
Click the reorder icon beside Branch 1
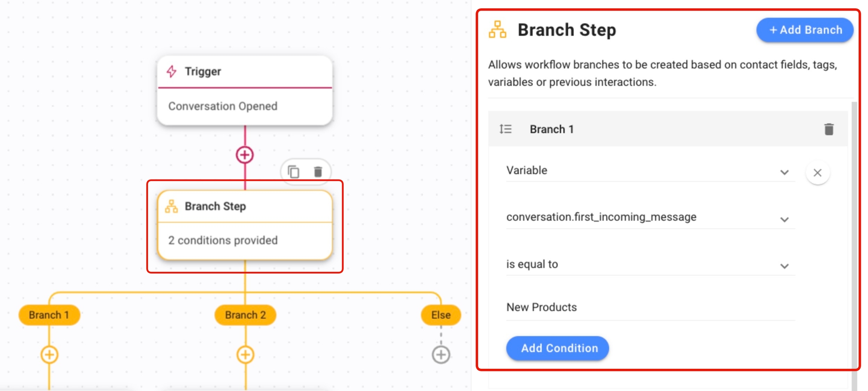[x=505, y=129]
